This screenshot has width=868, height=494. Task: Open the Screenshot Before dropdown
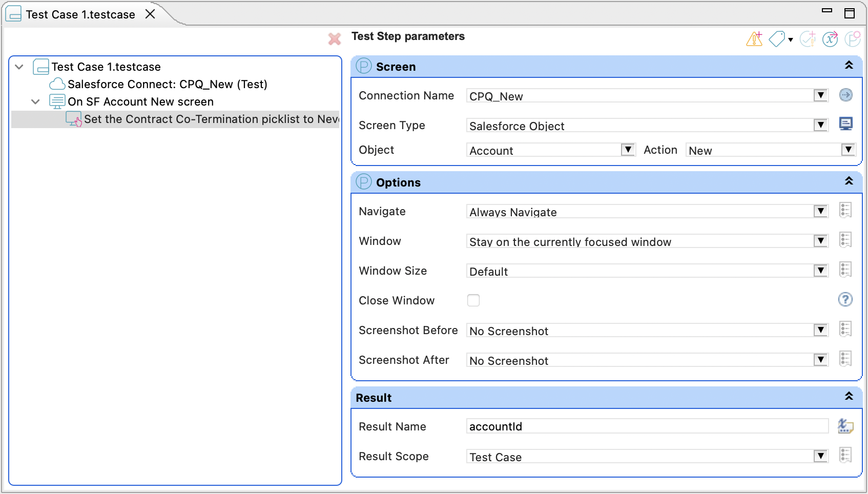coord(820,330)
